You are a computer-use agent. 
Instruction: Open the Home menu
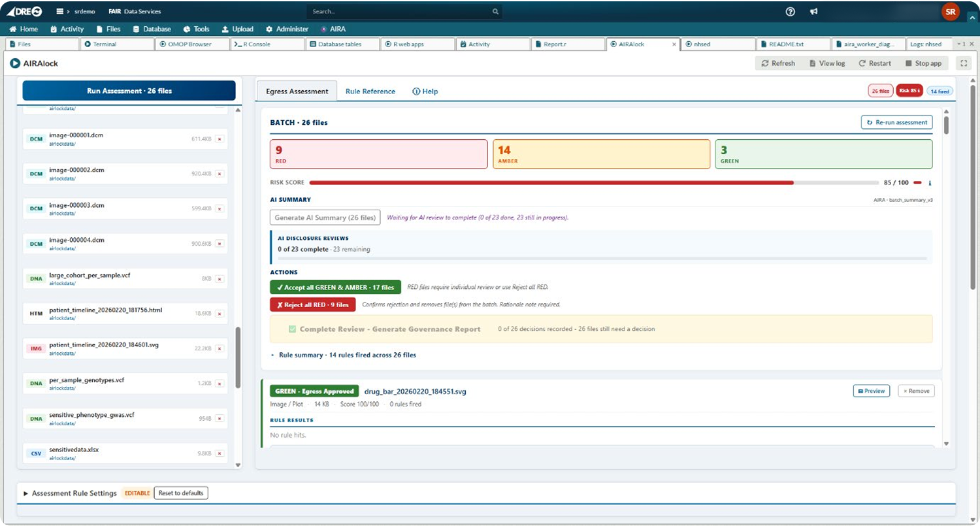click(x=24, y=29)
